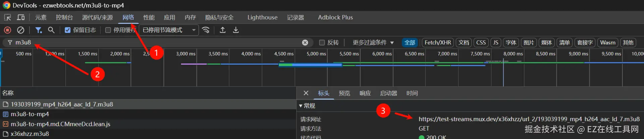
Task: Click the 5,000 ms timeline tick label
Action: click(x=316, y=54)
